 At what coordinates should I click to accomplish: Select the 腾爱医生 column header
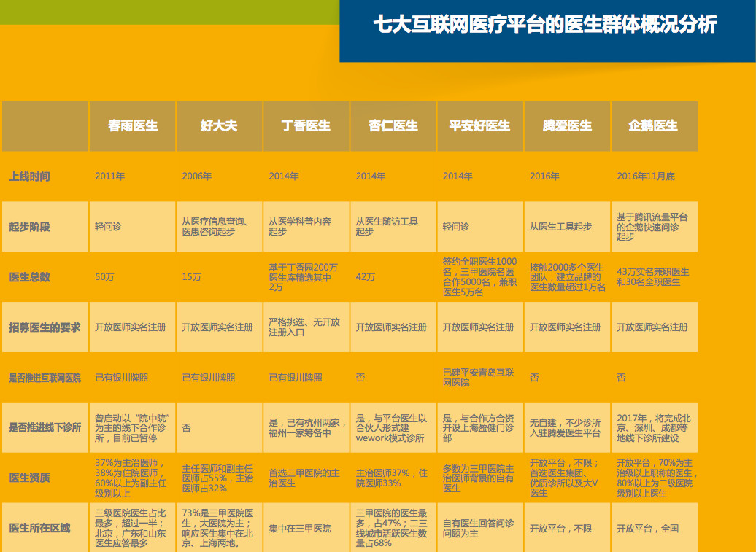tap(568, 126)
